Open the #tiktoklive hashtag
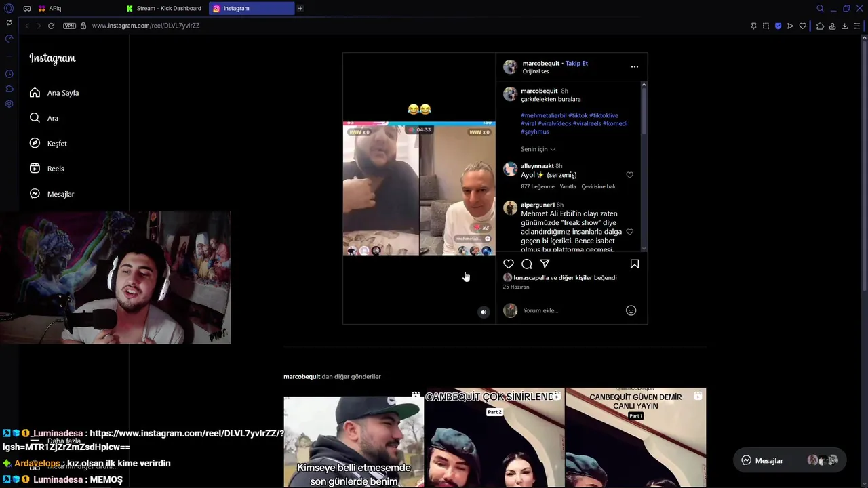Image resolution: width=868 pixels, height=488 pixels. click(x=604, y=115)
